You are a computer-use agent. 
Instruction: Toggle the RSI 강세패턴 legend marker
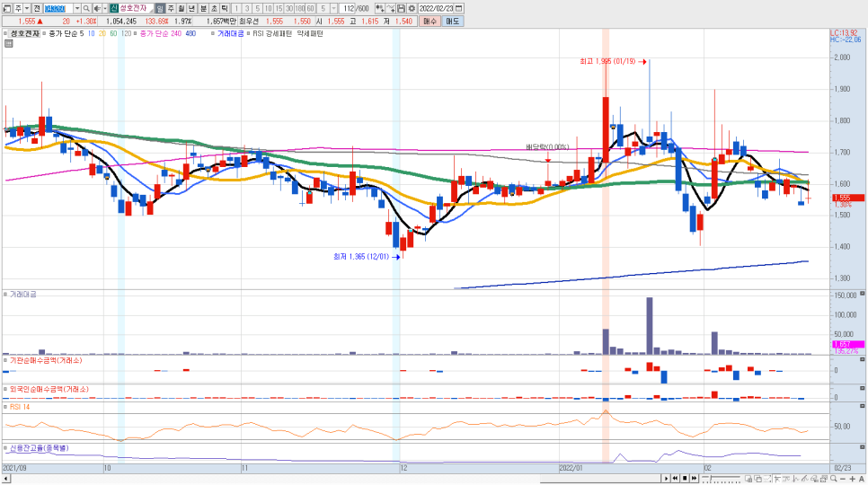pos(248,34)
